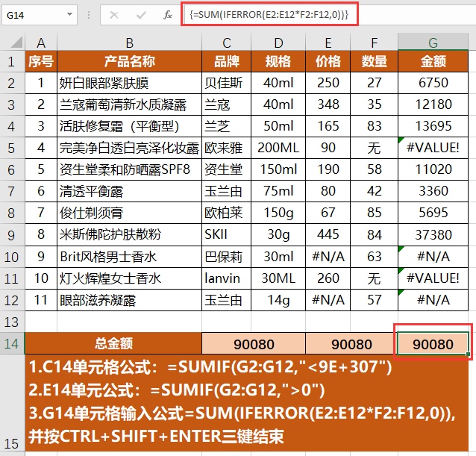The width and height of the screenshot is (476, 456).
Task: Select the G14 total cell 90080
Action: 433,343
